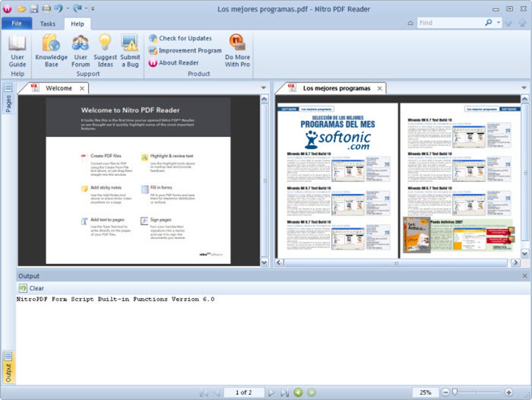Click the right pane scroll up arrow
The image size is (532, 400).
525,99
